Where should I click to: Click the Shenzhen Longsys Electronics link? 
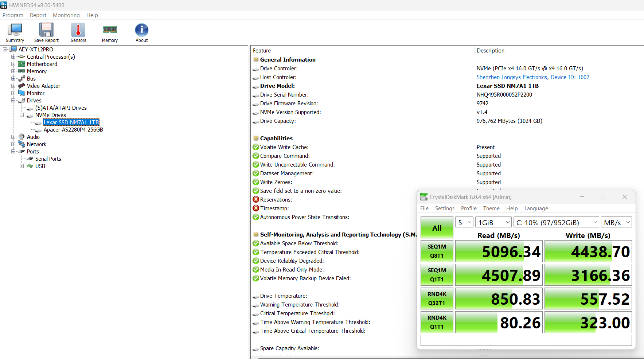click(533, 77)
